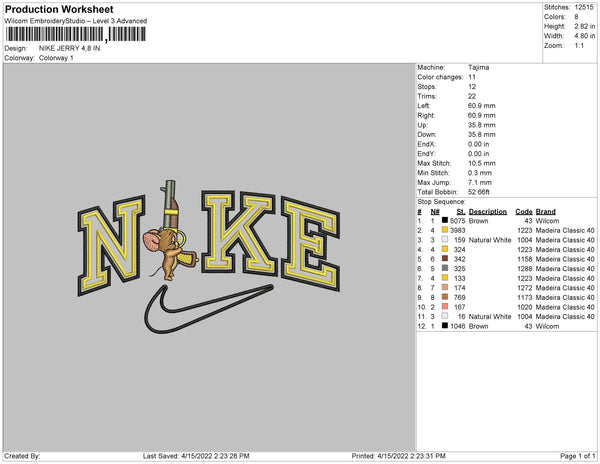Click the "Brand" column header
600x464 pixels.
[545, 212]
